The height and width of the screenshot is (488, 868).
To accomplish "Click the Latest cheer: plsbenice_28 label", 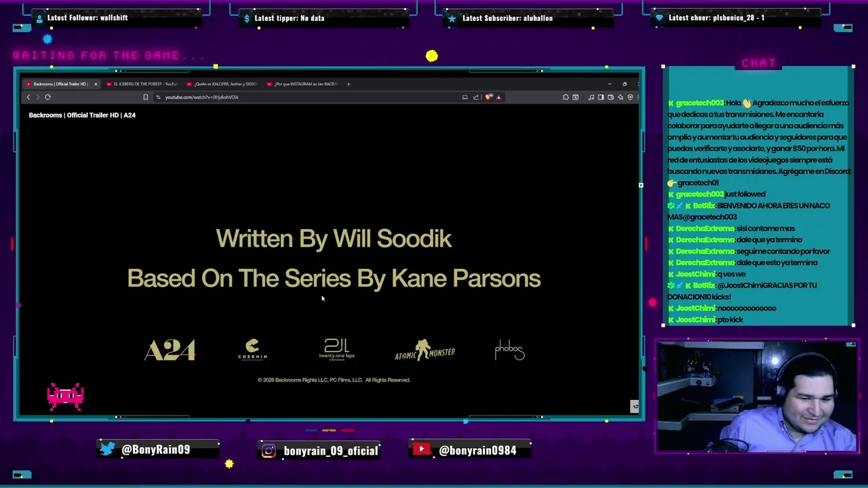I will click(717, 18).
